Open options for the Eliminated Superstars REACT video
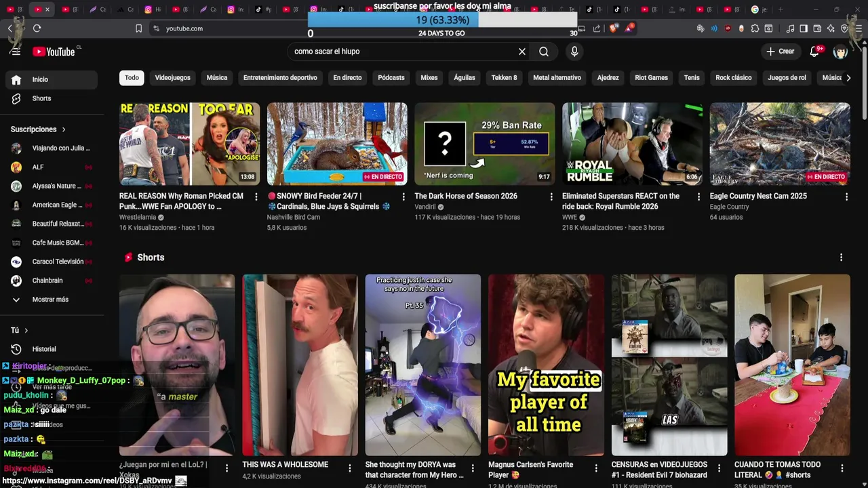 (699, 197)
